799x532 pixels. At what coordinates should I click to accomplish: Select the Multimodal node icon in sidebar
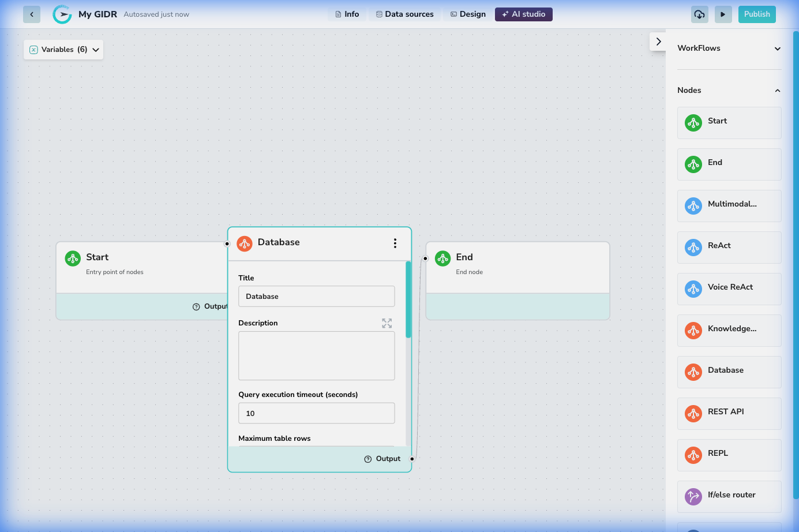click(x=693, y=206)
